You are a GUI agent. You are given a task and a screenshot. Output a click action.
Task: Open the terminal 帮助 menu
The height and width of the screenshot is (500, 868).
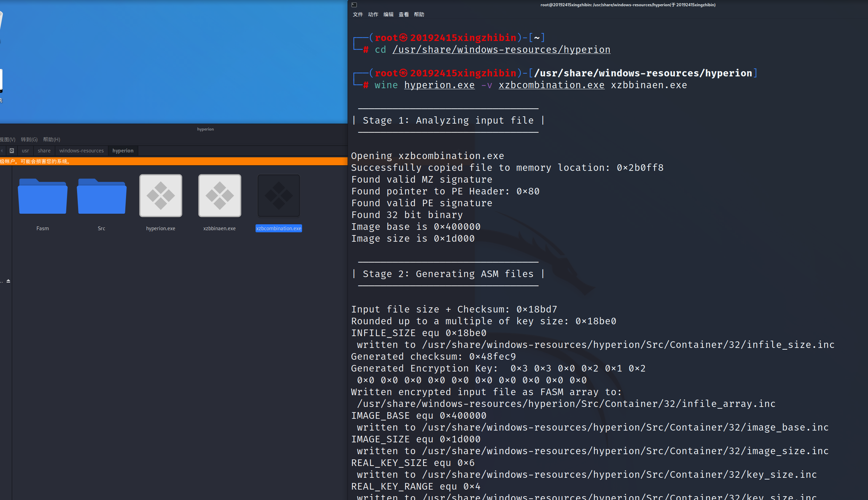[419, 15]
